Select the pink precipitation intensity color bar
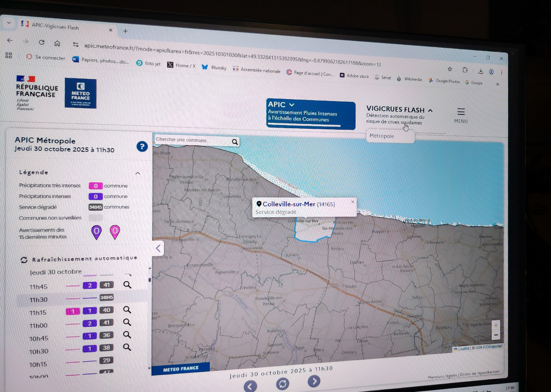Viewport: 551px width, 392px height. [96, 185]
